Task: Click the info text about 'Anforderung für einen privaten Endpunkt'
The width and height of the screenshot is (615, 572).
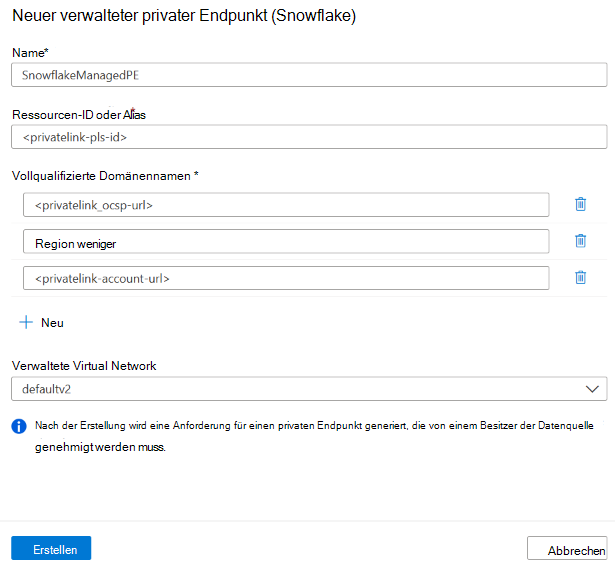Action: coord(314,436)
